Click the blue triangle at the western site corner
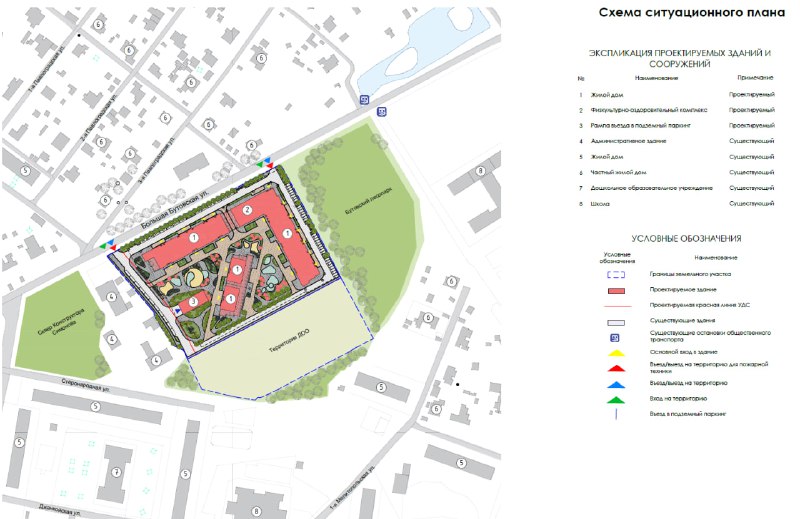Image resolution: width=800 pixels, height=519 pixels. [x=111, y=241]
